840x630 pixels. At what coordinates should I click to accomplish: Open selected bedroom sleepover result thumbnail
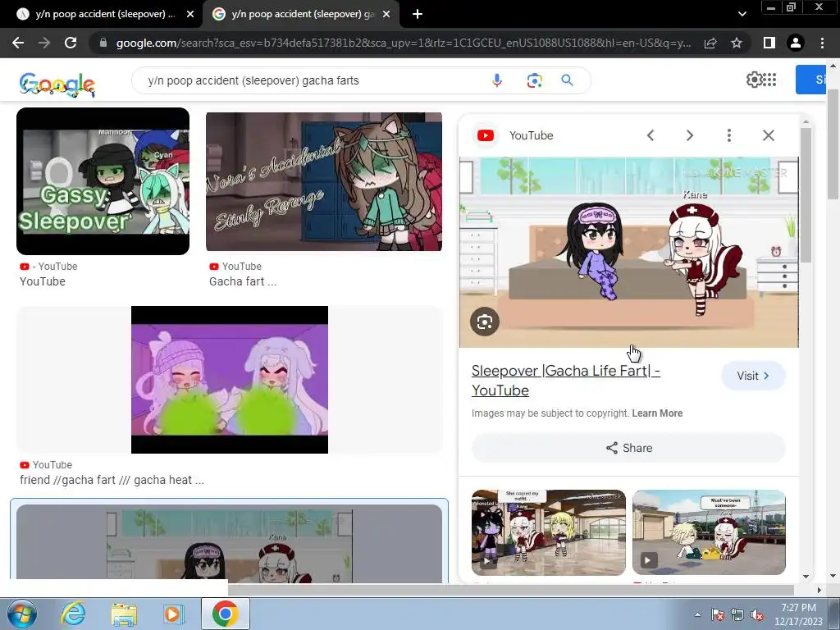pos(230,543)
